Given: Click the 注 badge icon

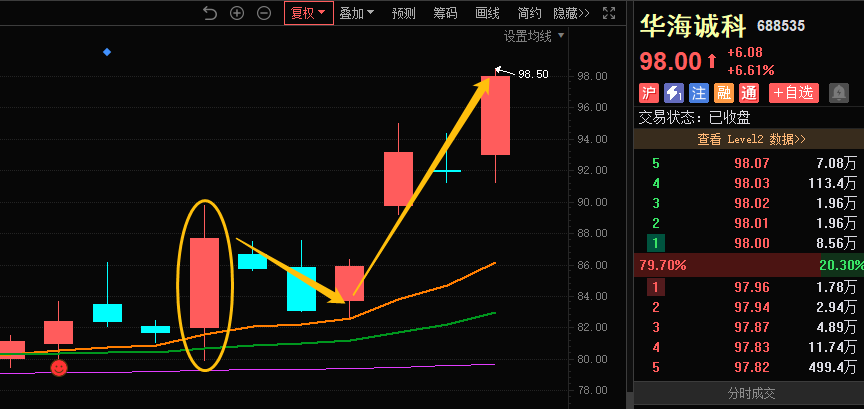Looking at the screenshot, I should coord(699,93).
